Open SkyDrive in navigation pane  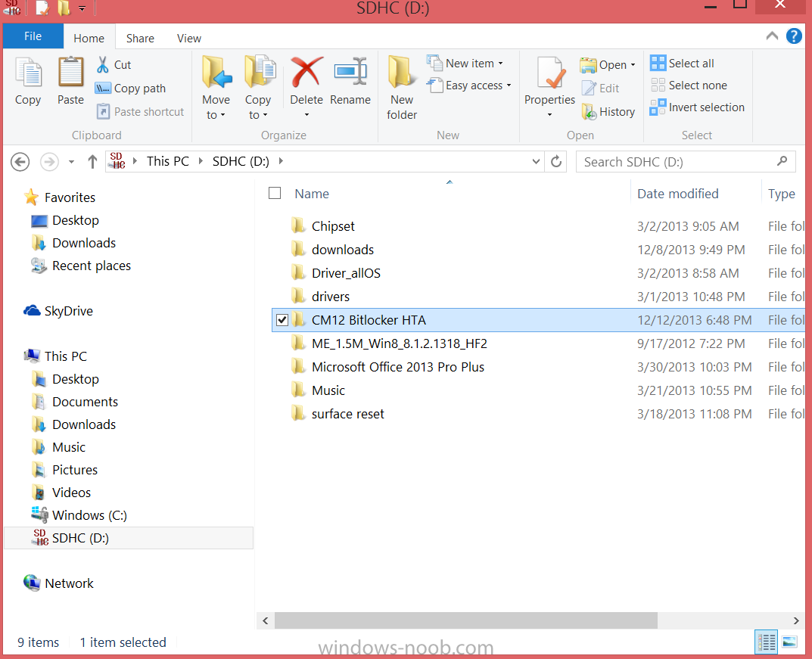click(x=58, y=311)
